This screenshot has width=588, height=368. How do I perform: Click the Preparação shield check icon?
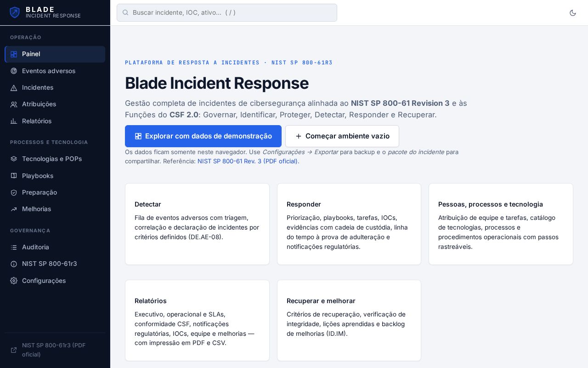(14, 192)
